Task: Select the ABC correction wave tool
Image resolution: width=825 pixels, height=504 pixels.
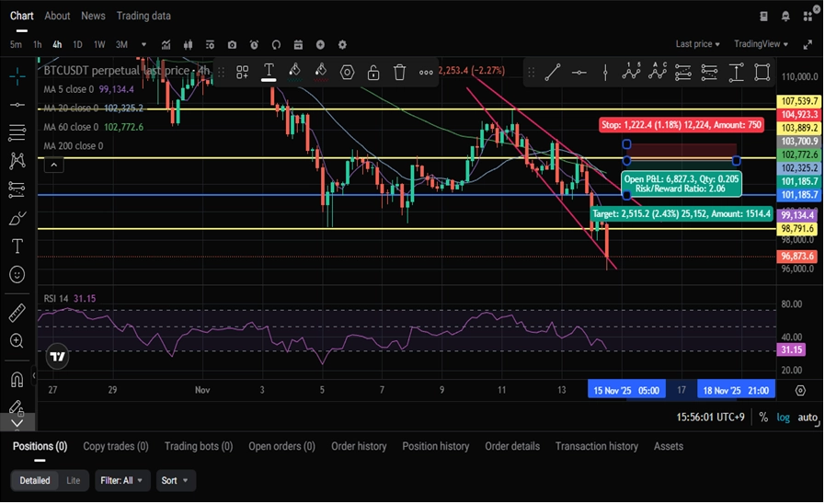Action: 658,71
